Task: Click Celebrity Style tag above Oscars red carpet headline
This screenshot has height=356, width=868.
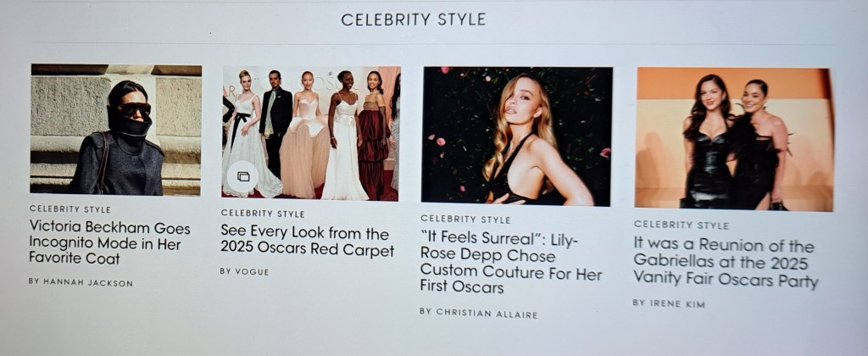Action: click(x=263, y=213)
